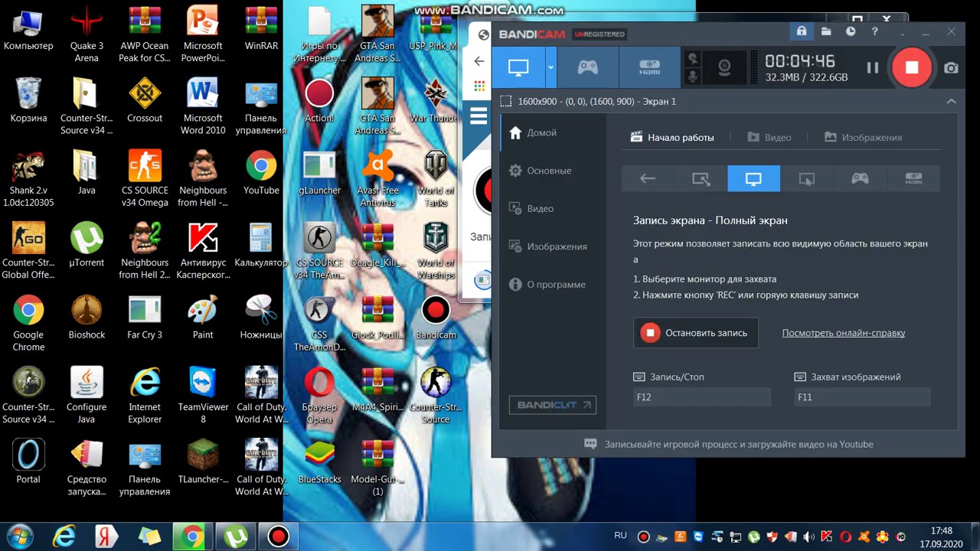This screenshot has width=980, height=551.
Task: Open the Windows Start menu
Action: (19, 536)
